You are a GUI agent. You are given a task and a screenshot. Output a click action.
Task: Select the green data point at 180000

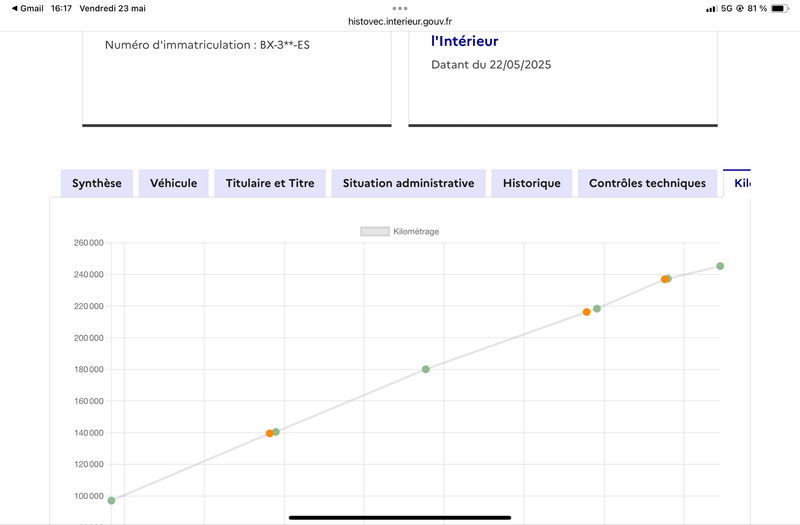click(x=426, y=369)
